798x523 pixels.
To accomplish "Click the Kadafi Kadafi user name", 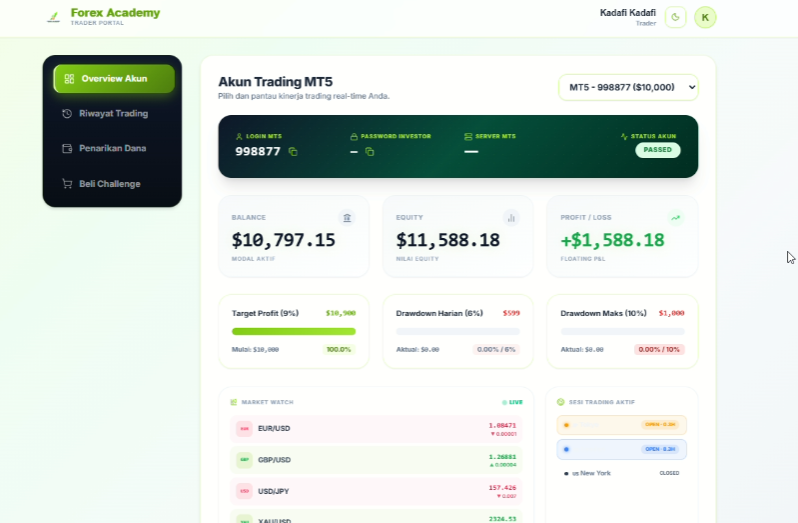I will click(x=628, y=13).
